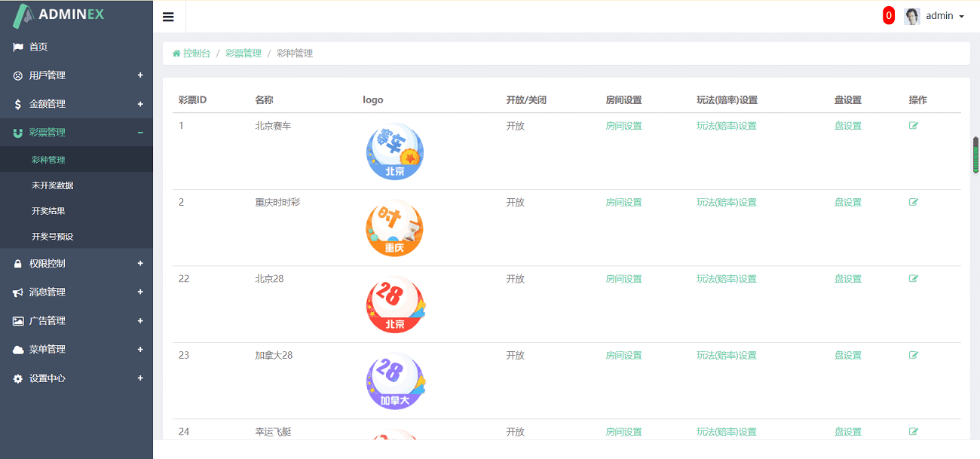Click edit icon for 北京28 row
Screen dimensions: 980x459
point(914,279)
